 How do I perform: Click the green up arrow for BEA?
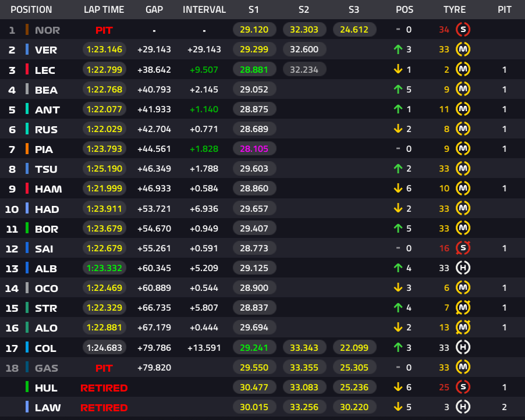[x=398, y=89]
